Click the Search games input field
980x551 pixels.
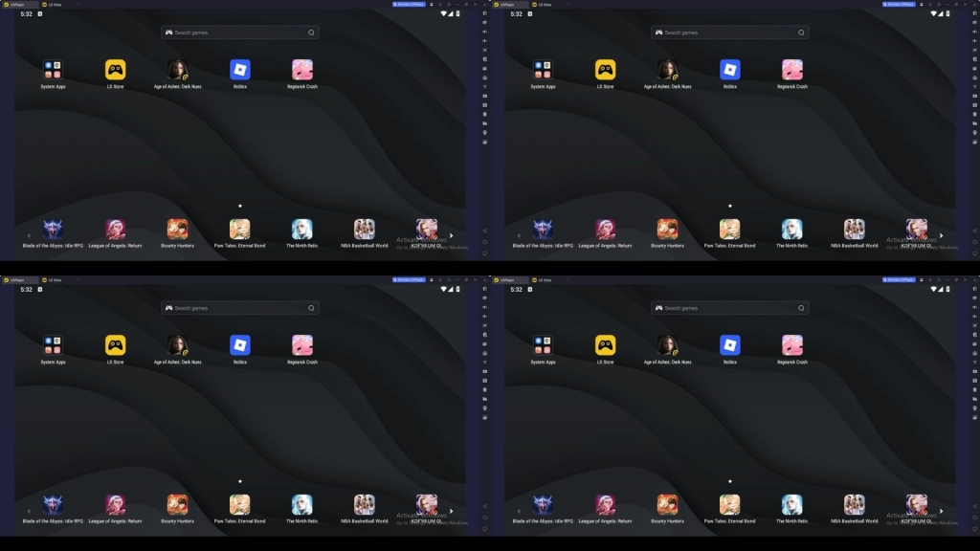point(240,32)
